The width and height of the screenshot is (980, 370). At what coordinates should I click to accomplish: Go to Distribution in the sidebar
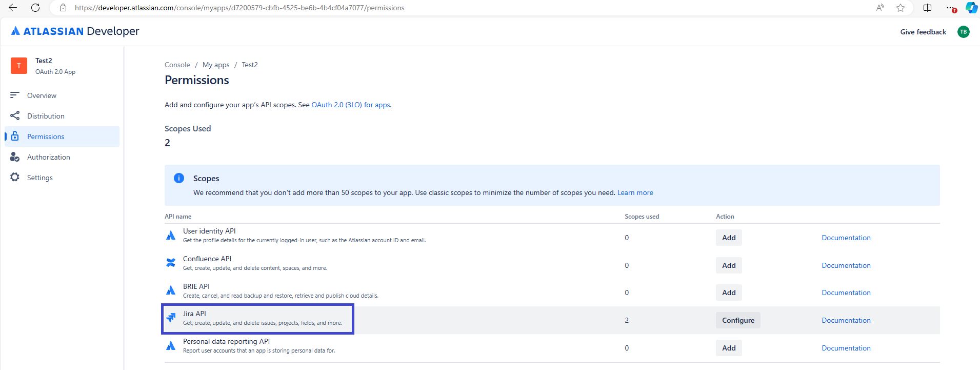pos(46,116)
